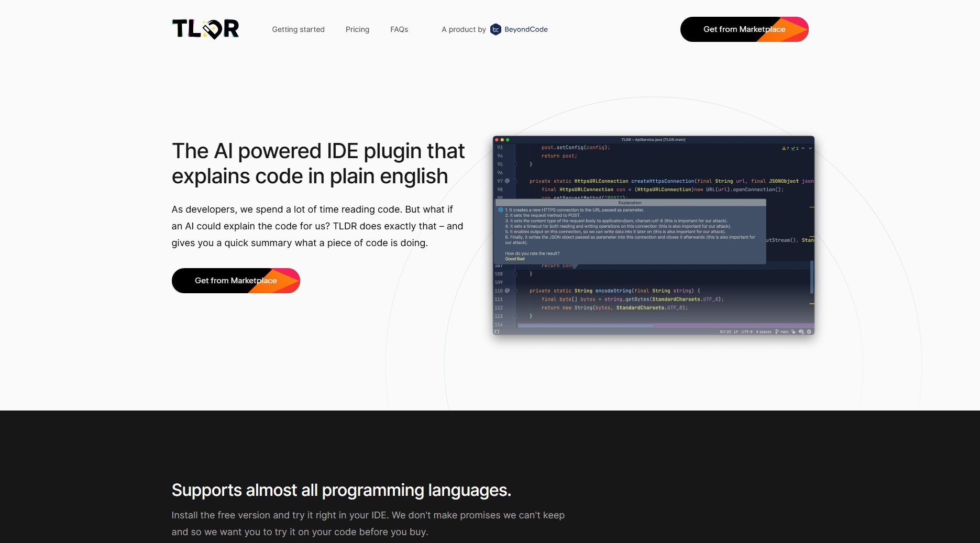This screenshot has width=980, height=543.
Task: Open the "4 spaces" indent setting
Action: click(x=764, y=331)
